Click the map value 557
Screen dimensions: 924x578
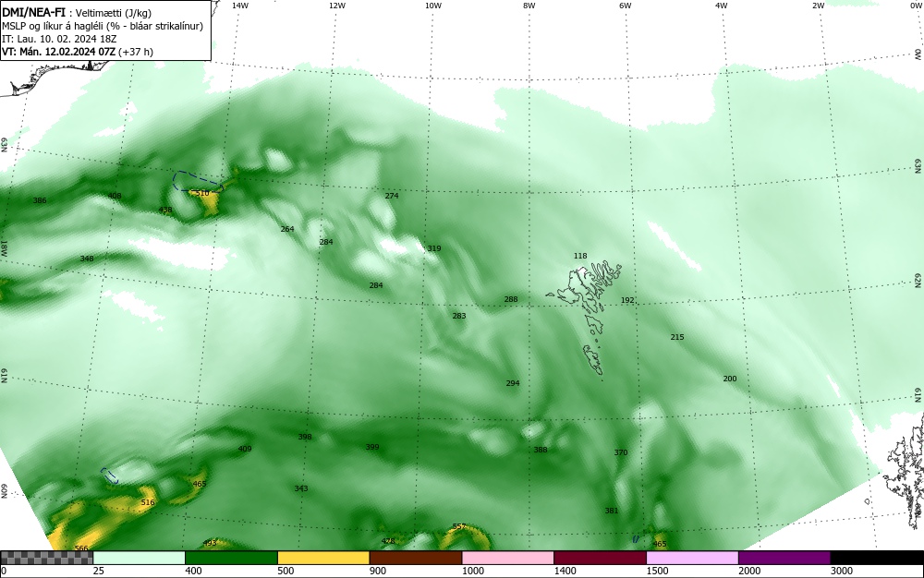click(459, 526)
